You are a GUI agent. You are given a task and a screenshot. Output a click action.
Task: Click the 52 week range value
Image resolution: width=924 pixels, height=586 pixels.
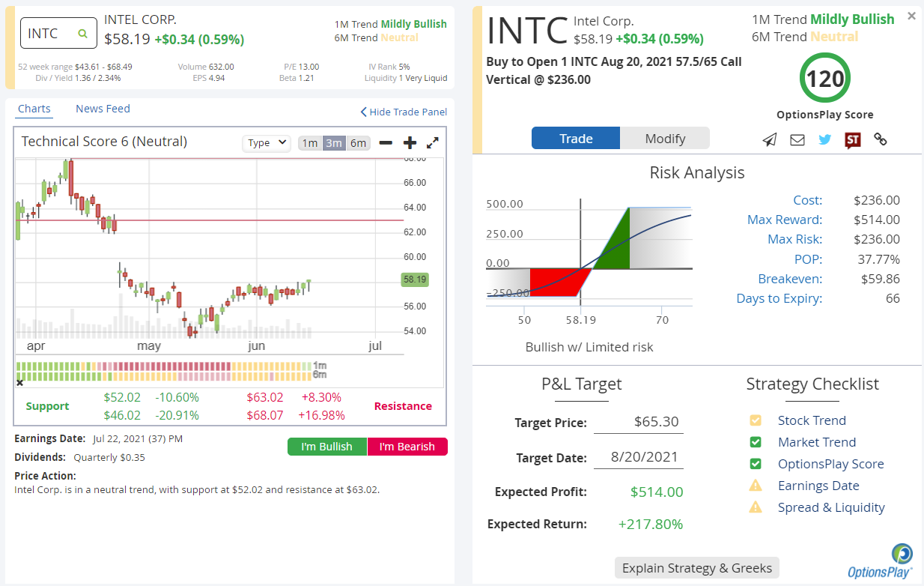coord(103,67)
